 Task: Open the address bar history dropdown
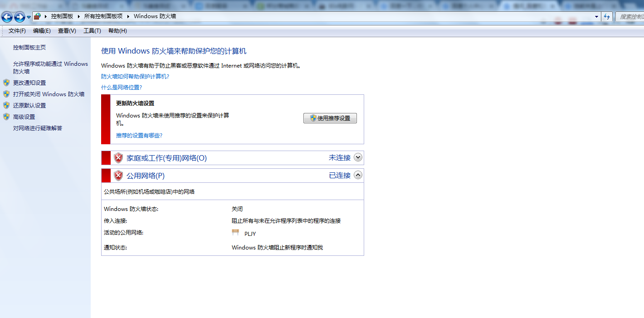(x=597, y=17)
